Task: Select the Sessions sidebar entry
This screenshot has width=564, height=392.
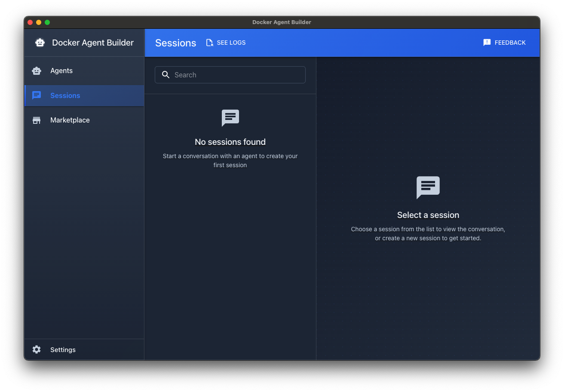Action: click(65, 95)
